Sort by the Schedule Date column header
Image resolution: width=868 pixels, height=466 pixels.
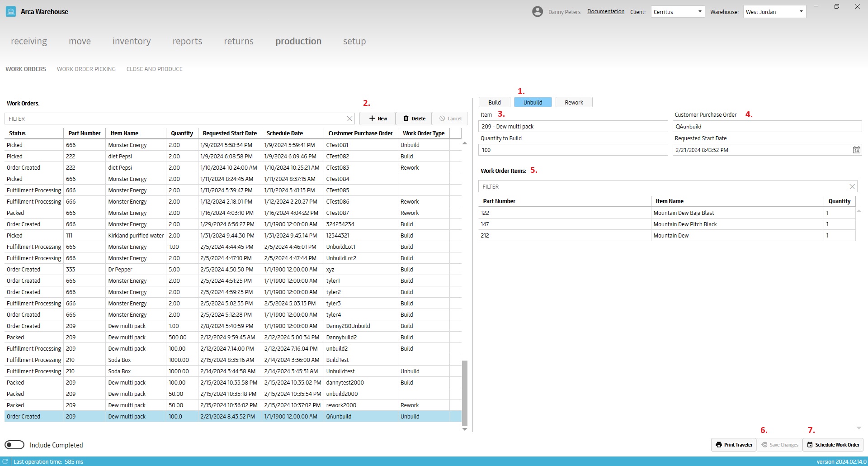click(293, 133)
